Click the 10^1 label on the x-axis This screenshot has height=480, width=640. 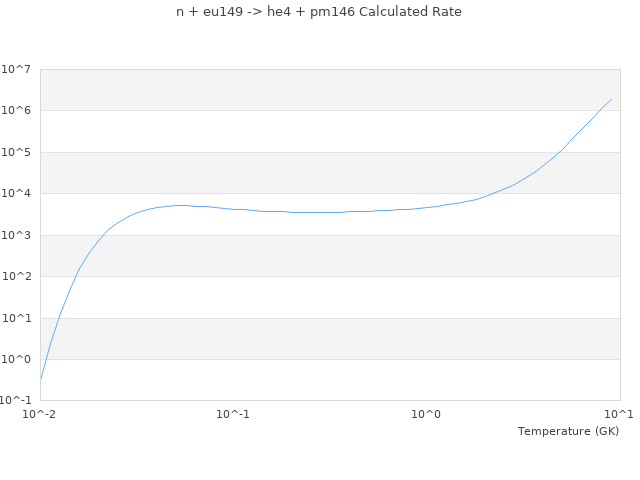click(x=619, y=414)
